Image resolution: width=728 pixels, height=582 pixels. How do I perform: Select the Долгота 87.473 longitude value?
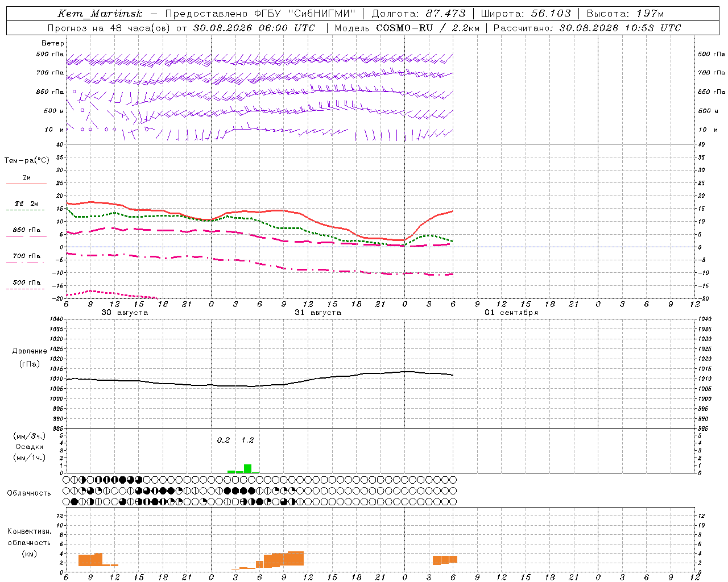418,14
